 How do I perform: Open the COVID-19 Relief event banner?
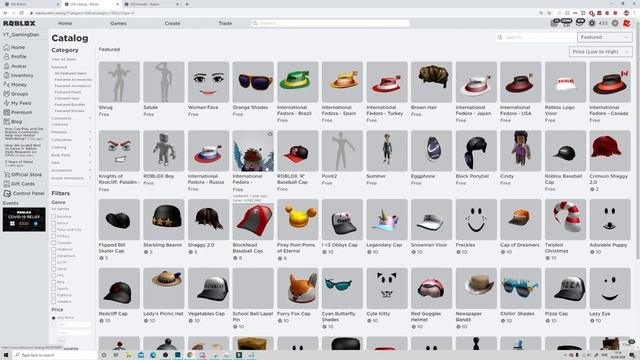[24, 220]
